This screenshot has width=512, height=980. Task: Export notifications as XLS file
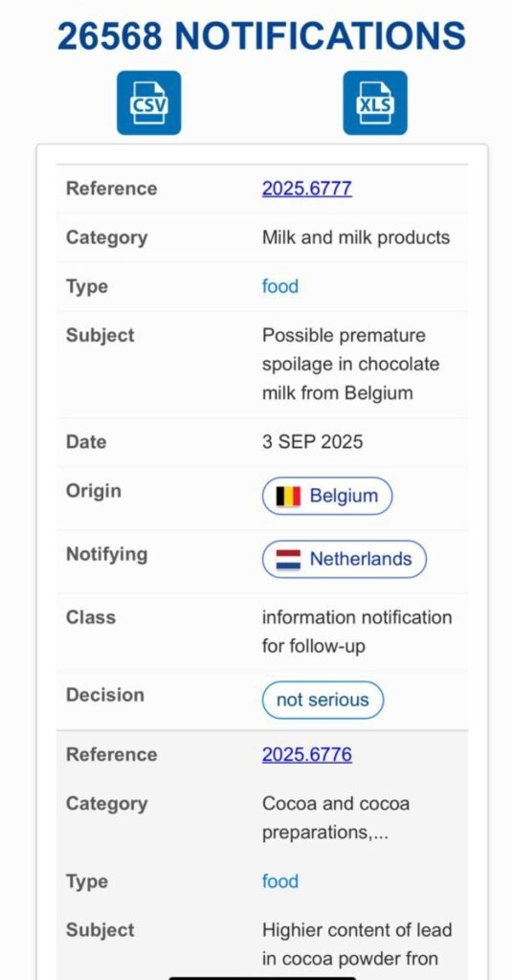[x=375, y=102]
